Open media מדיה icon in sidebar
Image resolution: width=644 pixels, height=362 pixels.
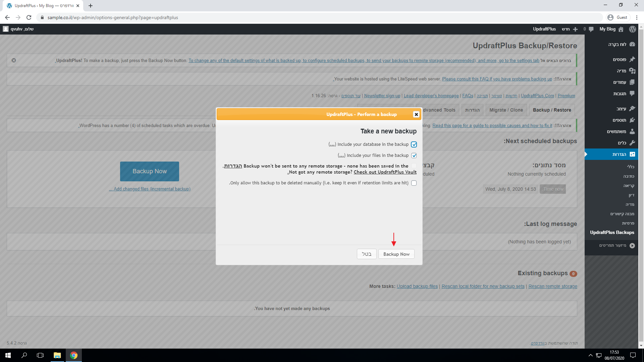click(632, 71)
